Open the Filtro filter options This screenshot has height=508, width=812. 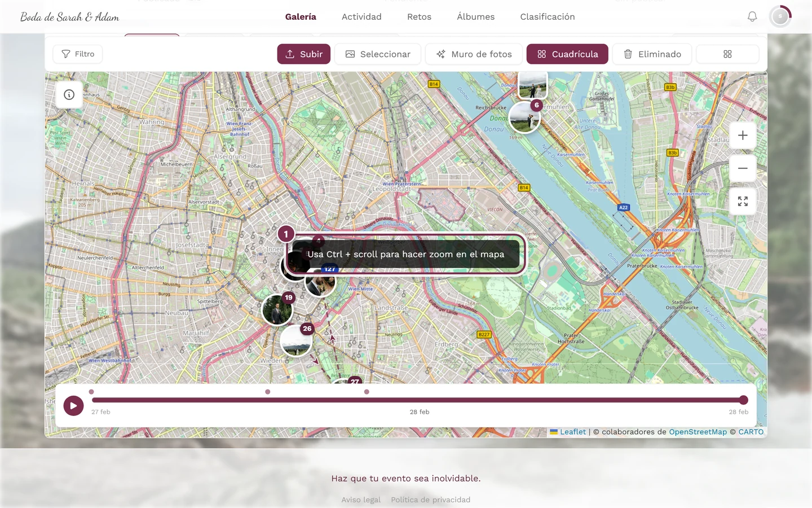pyautogui.click(x=78, y=54)
